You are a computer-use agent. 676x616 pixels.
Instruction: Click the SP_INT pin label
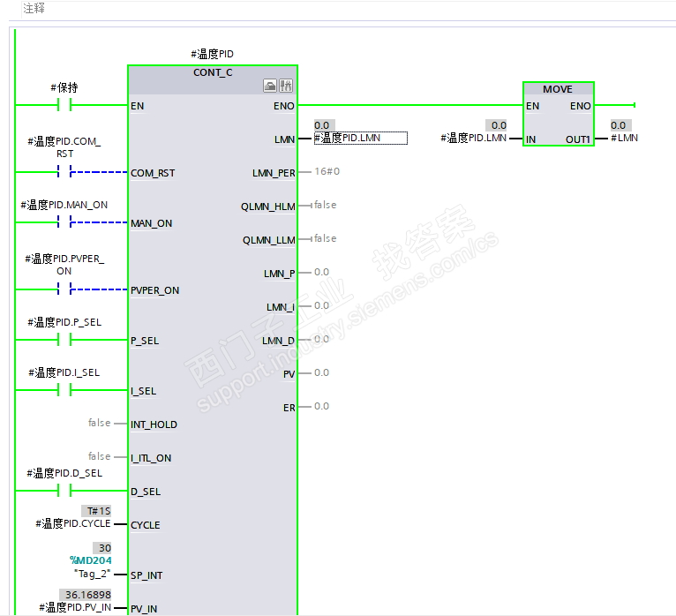click(146, 575)
